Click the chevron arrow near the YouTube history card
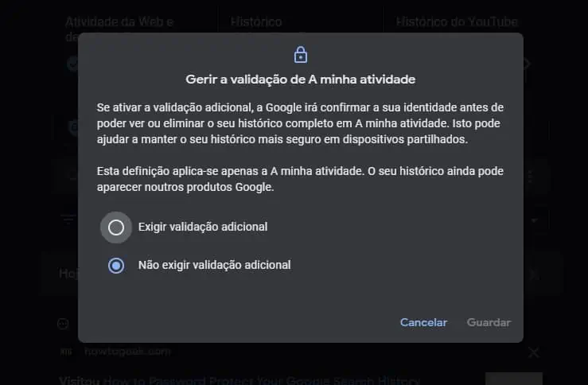The height and width of the screenshot is (385, 588). (528, 64)
